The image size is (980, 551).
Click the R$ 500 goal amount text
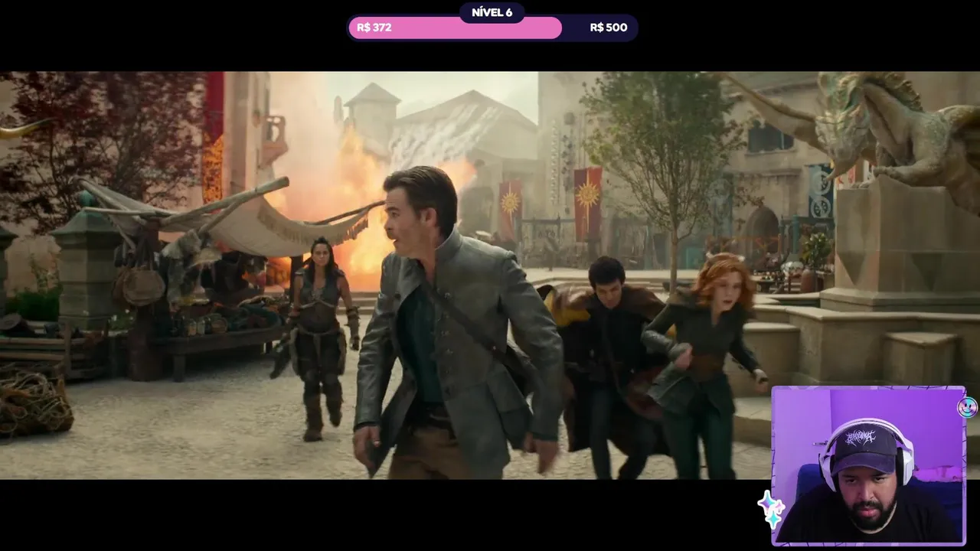point(609,28)
